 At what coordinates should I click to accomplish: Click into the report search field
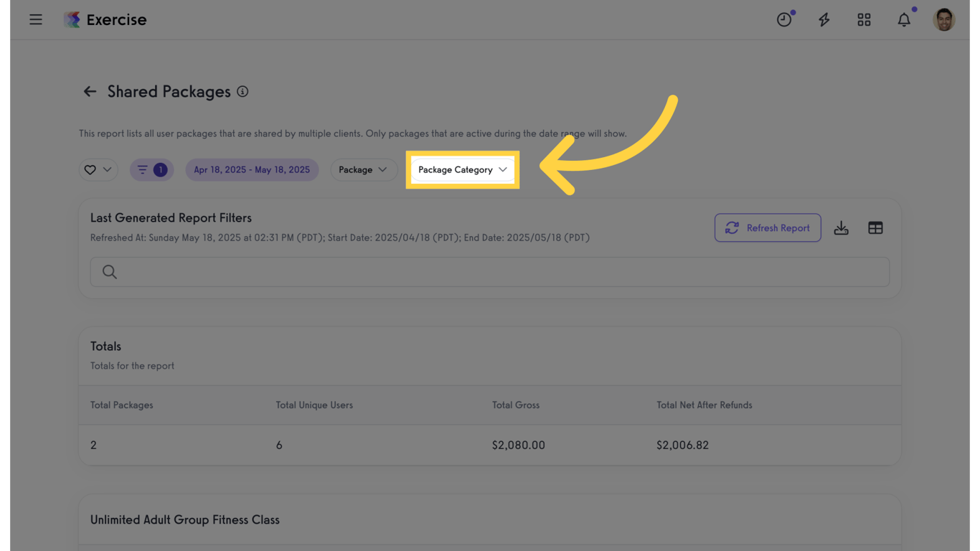pos(490,272)
